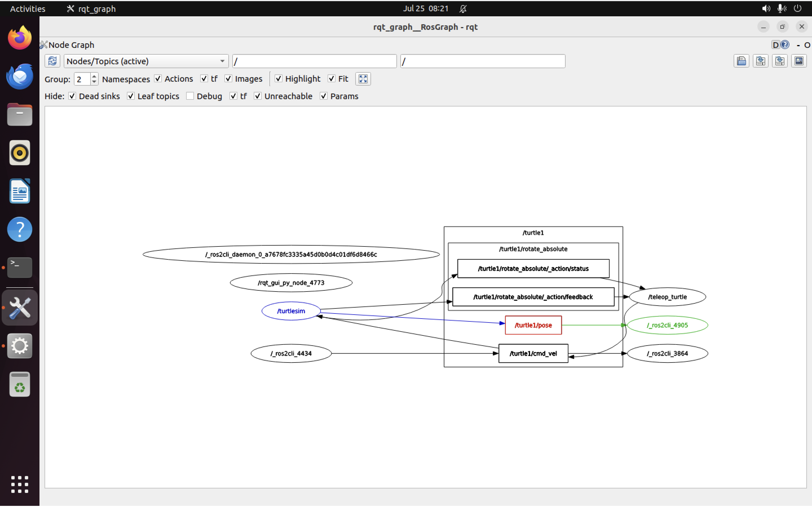This screenshot has width=812, height=507.
Task: Save the graph as a DOT file
Action: (761, 61)
